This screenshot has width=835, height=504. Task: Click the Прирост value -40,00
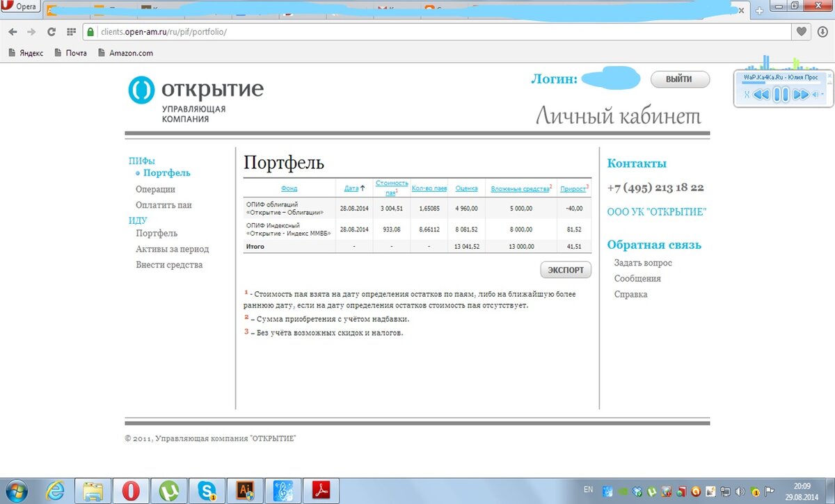(574, 208)
